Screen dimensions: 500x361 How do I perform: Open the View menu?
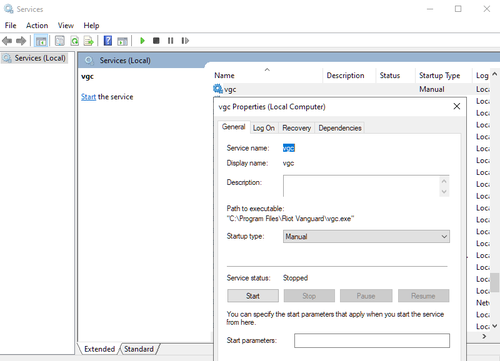point(66,25)
